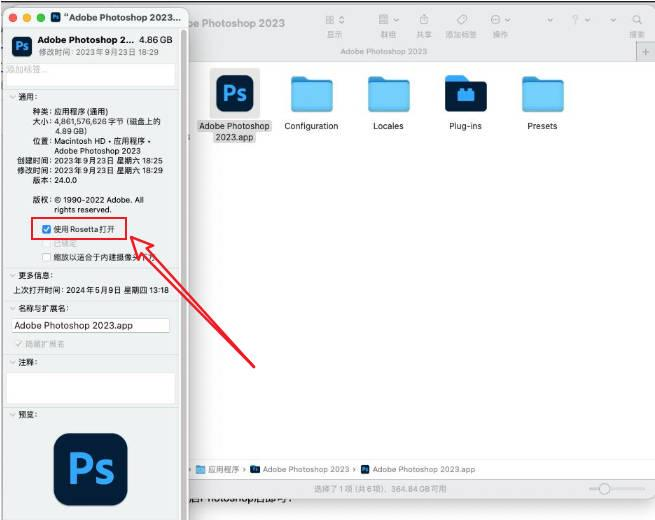The width and height of the screenshot is (655, 520).
Task: Click the Share toolbar icon
Action: [x=424, y=20]
